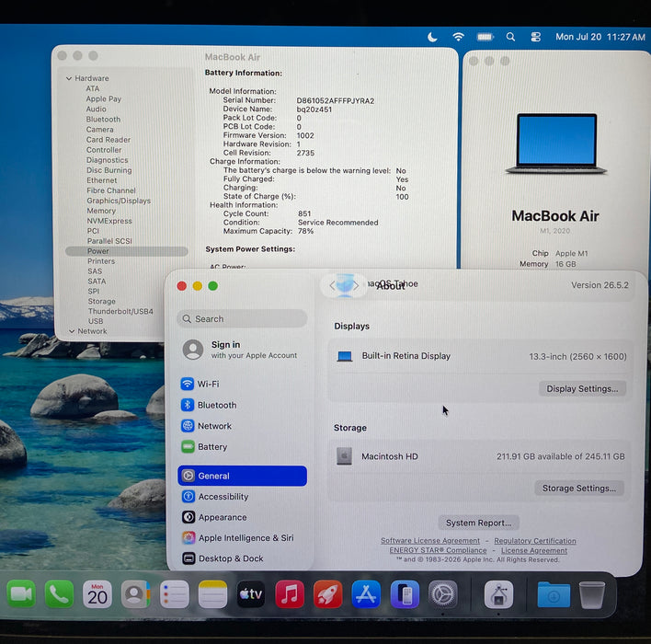
Task: Click the Settings sidebar Search field
Action: [242, 318]
